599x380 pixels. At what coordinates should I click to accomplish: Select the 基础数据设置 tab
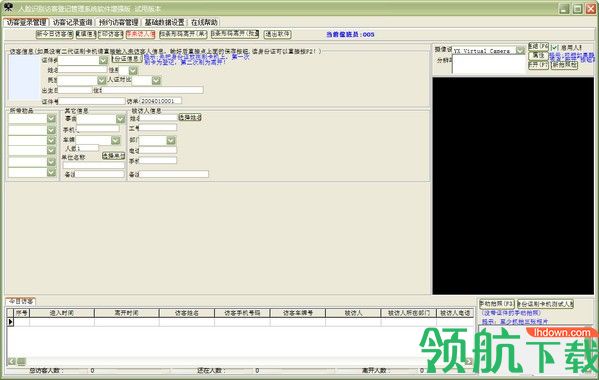[164, 23]
